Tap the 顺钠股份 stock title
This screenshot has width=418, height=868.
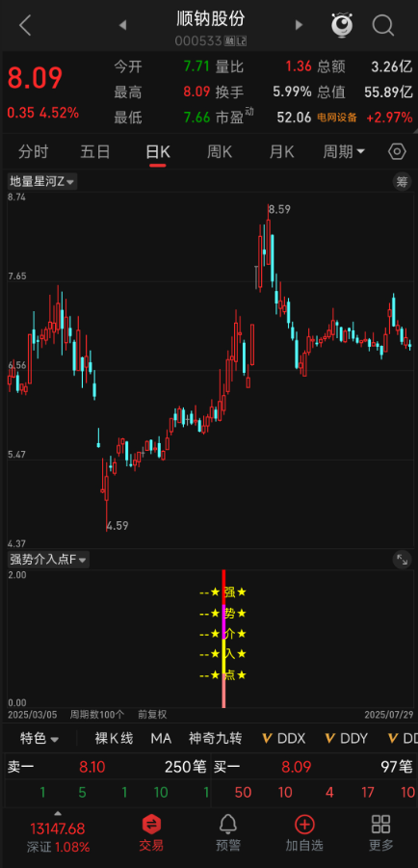click(x=210, y=19)
